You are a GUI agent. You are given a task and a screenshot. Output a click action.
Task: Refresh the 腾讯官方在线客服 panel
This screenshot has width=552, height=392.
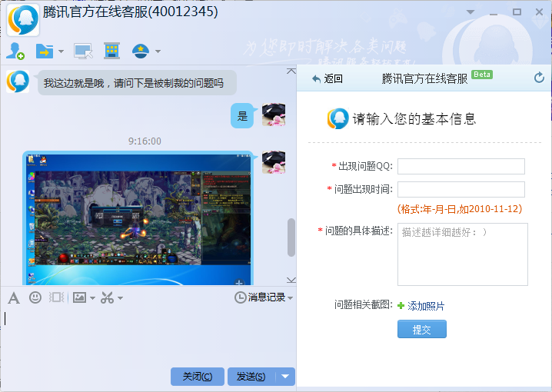click(539, 78)
